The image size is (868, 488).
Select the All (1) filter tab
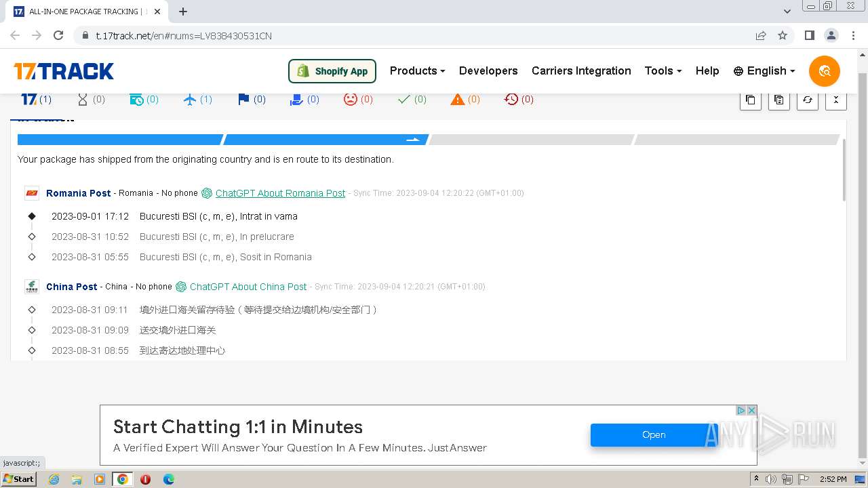(x=36, y=100)
